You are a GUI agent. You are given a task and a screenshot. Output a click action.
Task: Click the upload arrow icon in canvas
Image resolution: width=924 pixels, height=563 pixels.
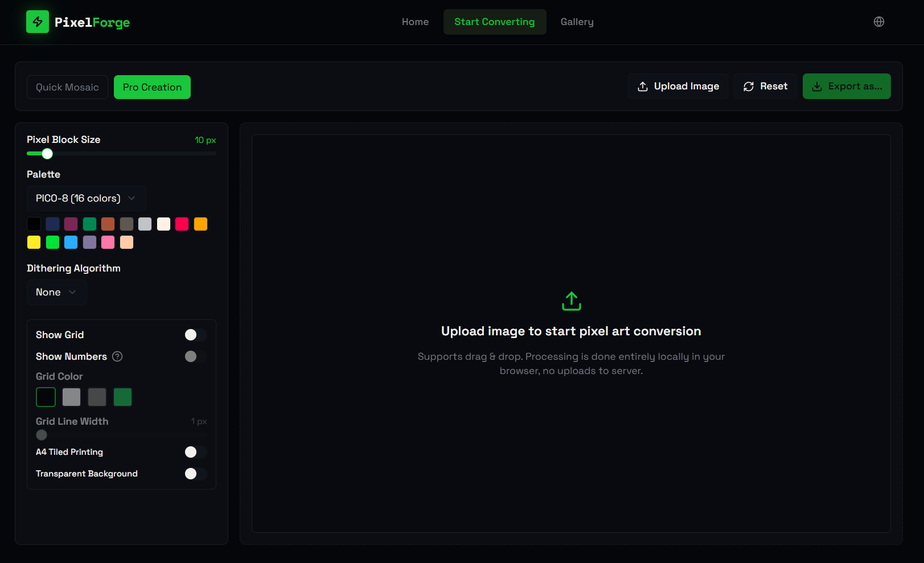(x=571, y=301)
